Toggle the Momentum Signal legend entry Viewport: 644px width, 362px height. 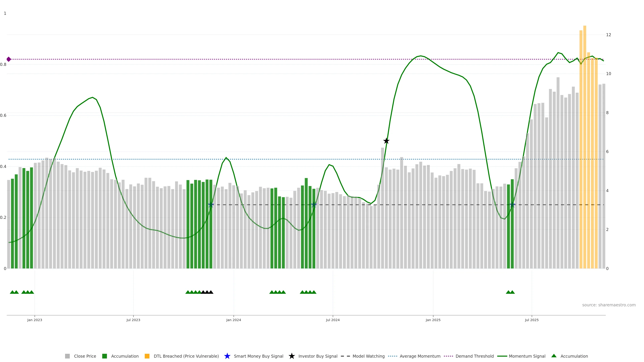click(527, 356)
